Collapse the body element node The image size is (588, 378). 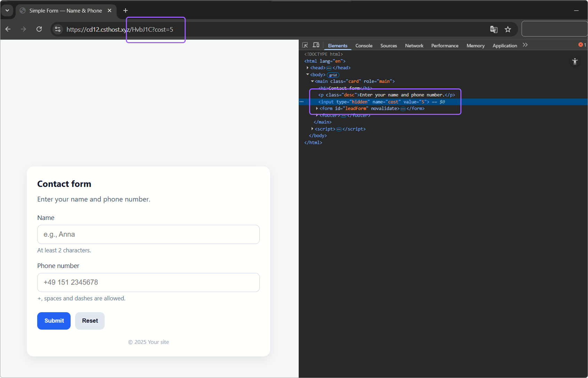point(308,74)
